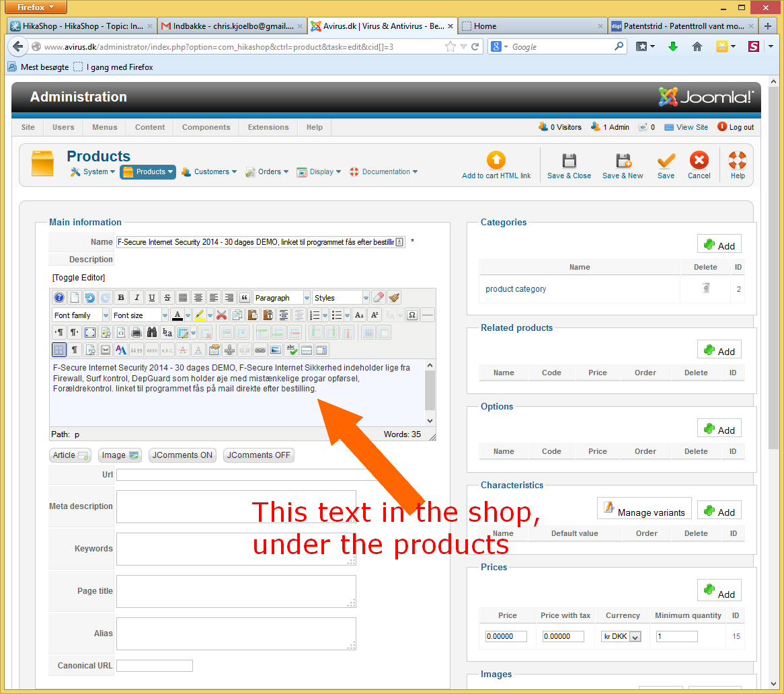This screenshot has width=784, height=694.
Task: Cut selected text with scissors icon
Action: 221,315
